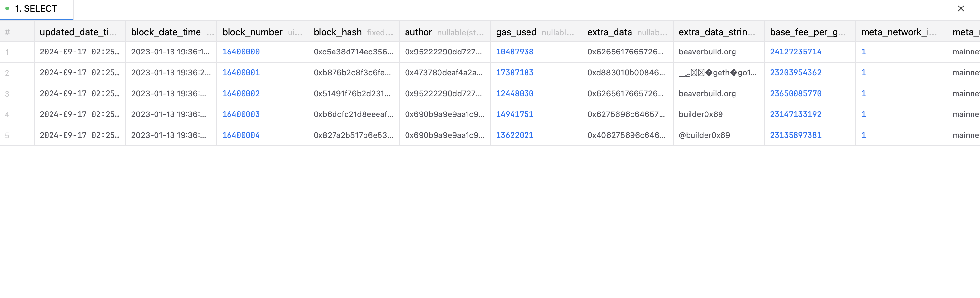Select gas used value 17307183

click(514, 73)
